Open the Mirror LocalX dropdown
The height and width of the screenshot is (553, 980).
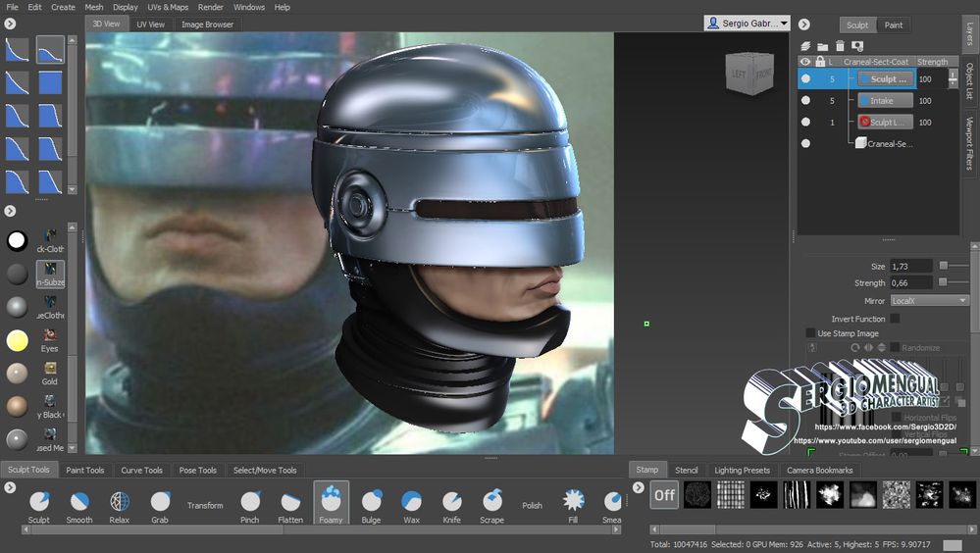tap(929, 301)
